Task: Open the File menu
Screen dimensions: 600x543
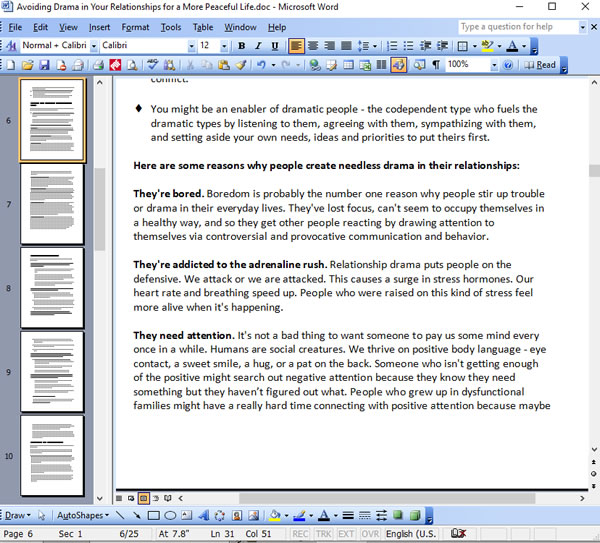Action: pos(15,27)
